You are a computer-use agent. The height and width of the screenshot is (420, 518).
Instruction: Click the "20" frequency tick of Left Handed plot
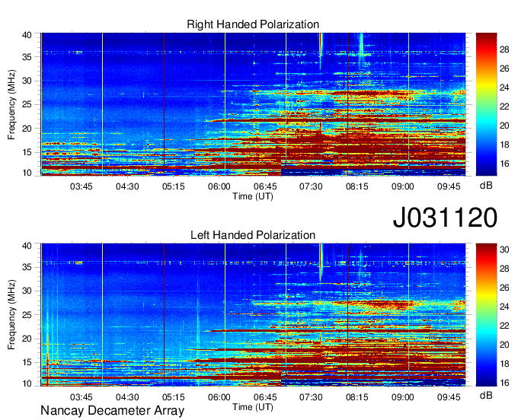click(27, 339)
